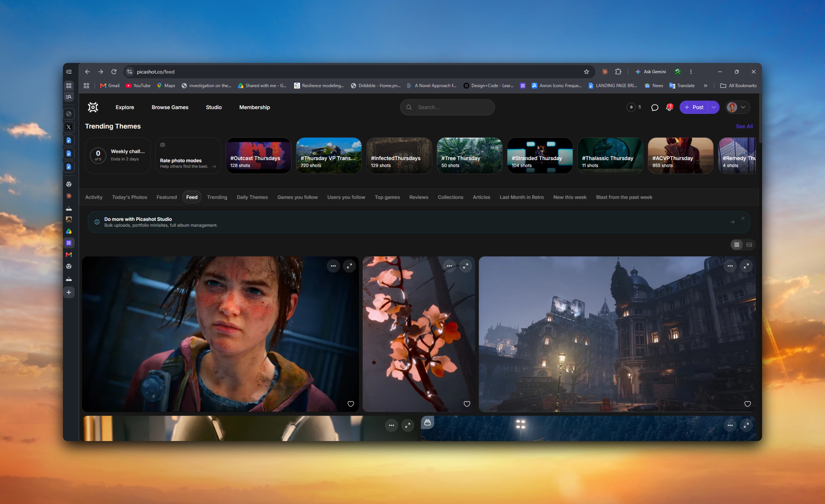825x504 pixels.
Task: Open options menu on night city photo
Action: pos(730,266)
